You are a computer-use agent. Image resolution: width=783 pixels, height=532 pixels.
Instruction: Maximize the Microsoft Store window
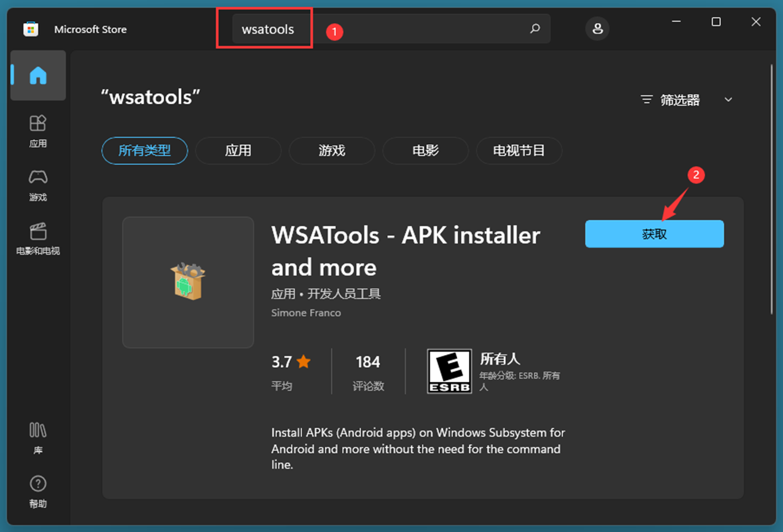coord(716,22)
